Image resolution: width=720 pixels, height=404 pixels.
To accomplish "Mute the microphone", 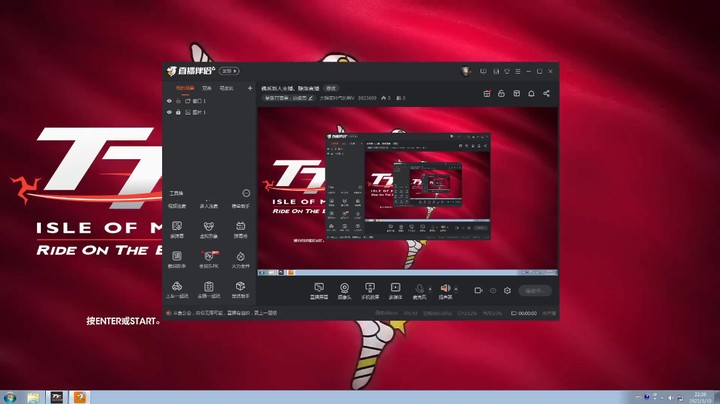I will (x=419, y=291).
